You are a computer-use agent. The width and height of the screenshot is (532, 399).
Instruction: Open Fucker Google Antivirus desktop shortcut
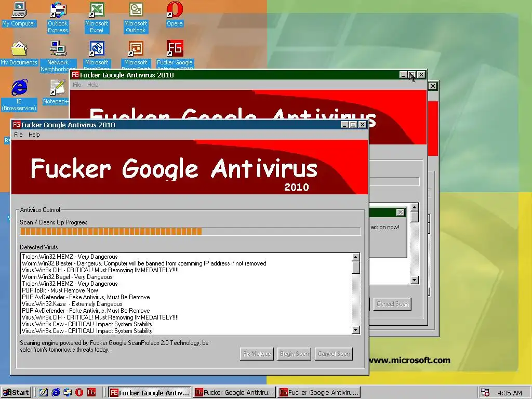pyautogui.click(x=175, y=54)
